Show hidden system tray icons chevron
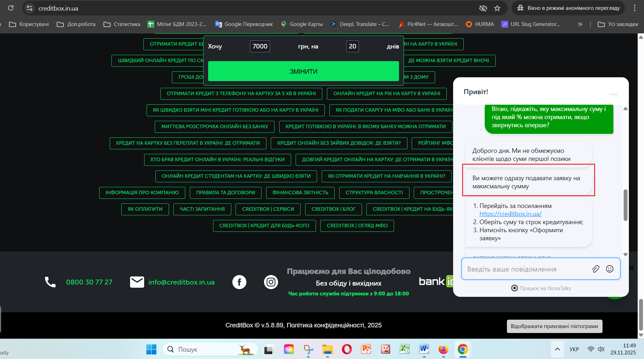644x359 pixels. tap(558, 349)
